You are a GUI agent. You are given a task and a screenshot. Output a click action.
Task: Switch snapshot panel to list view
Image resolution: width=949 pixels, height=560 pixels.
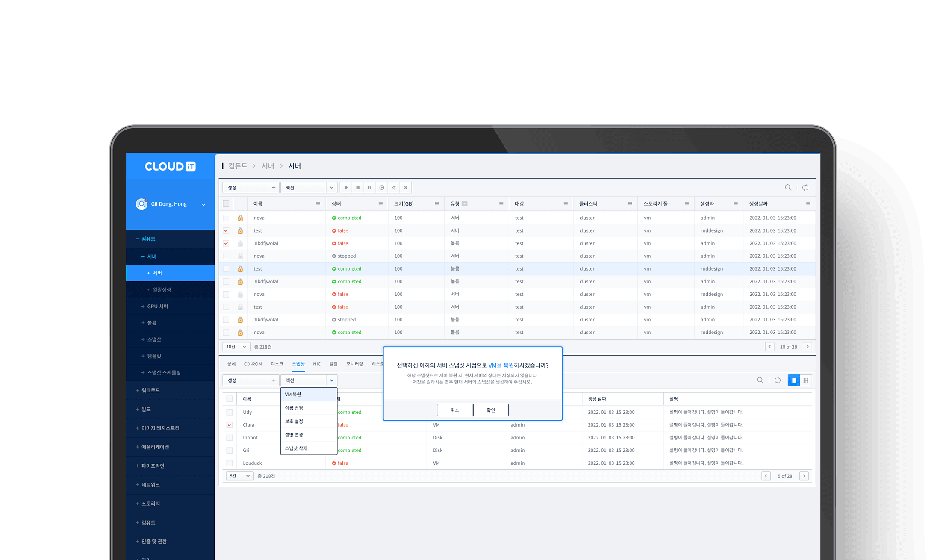tap(794, 380)
